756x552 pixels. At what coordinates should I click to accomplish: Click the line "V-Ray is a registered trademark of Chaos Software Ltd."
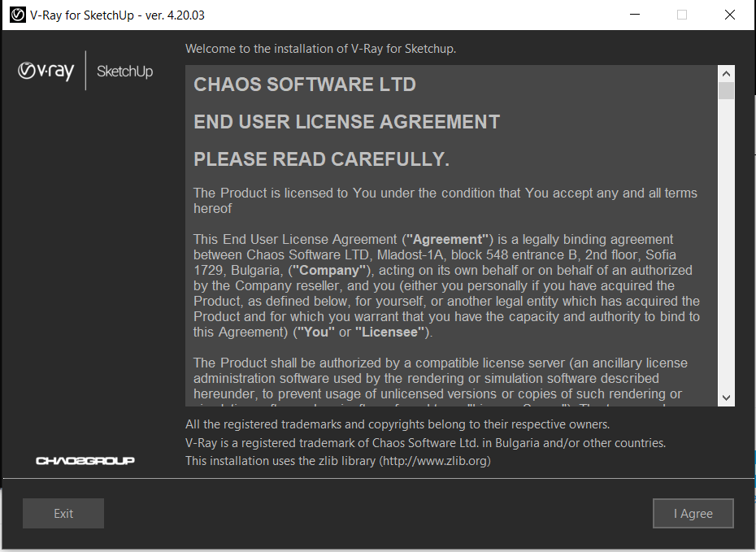[x=425, y=442]
